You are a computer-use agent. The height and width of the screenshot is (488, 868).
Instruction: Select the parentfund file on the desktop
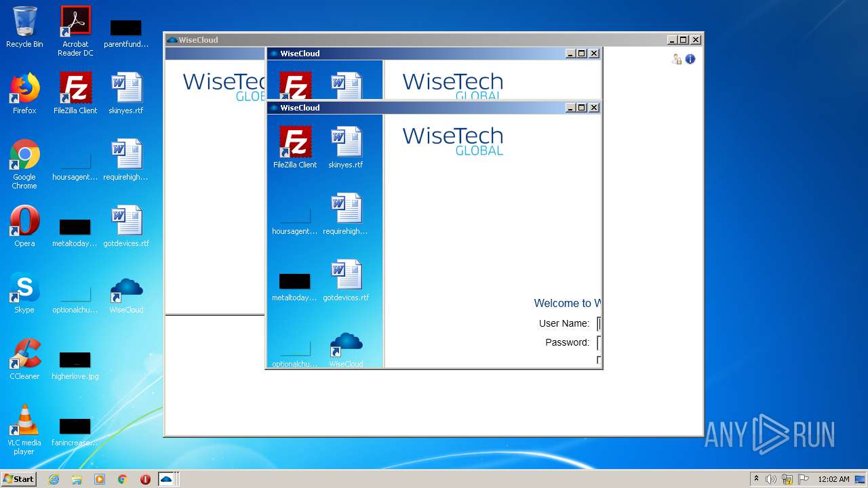click(126, 33)
